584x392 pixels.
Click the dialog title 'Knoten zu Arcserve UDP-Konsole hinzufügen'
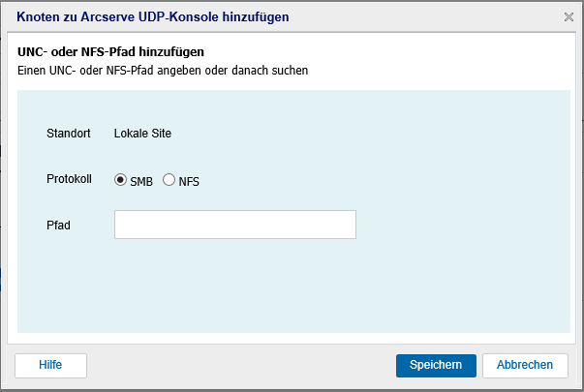click(153, 16)
